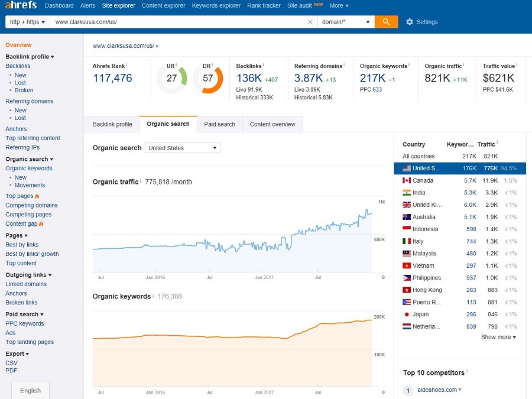The image size is (532, 399).
Task: Open the United States country dropdown
Action: point(183,148)
